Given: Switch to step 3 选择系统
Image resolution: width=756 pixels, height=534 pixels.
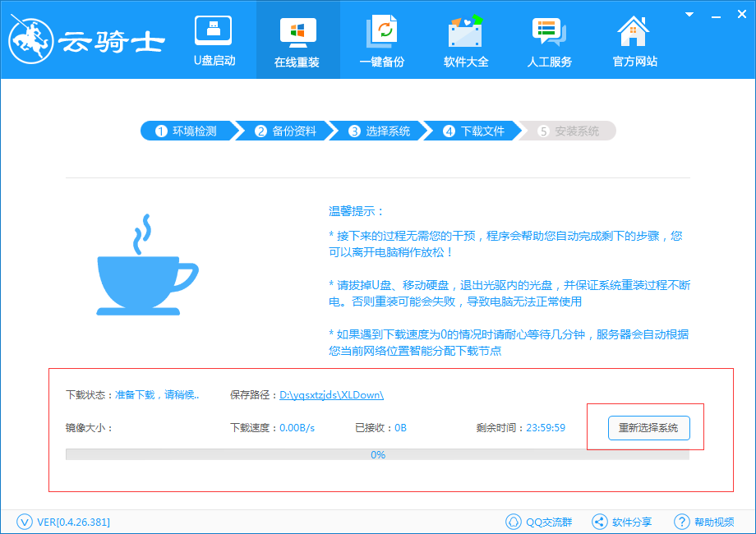Looking at the screenshot, I should (x=377, y=131).
